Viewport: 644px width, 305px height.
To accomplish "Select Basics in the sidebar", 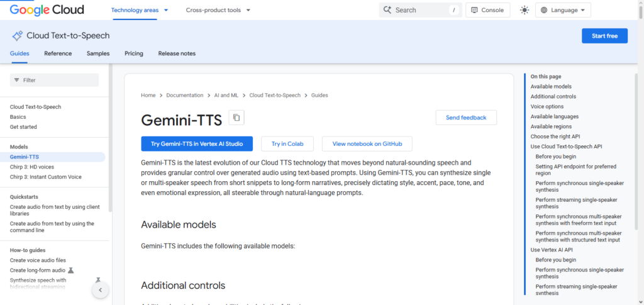I will (18, 117).
